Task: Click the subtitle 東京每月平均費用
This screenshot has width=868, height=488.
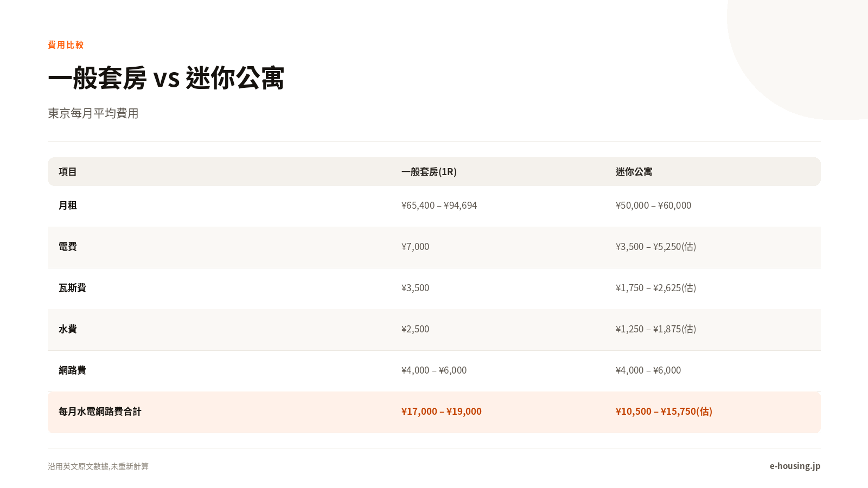Action: 93,113
